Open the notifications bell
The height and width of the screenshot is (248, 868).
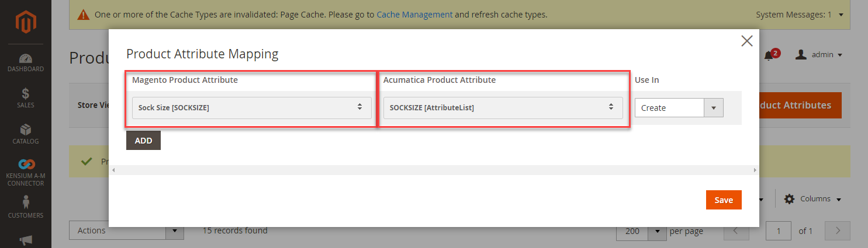point(770,55)
